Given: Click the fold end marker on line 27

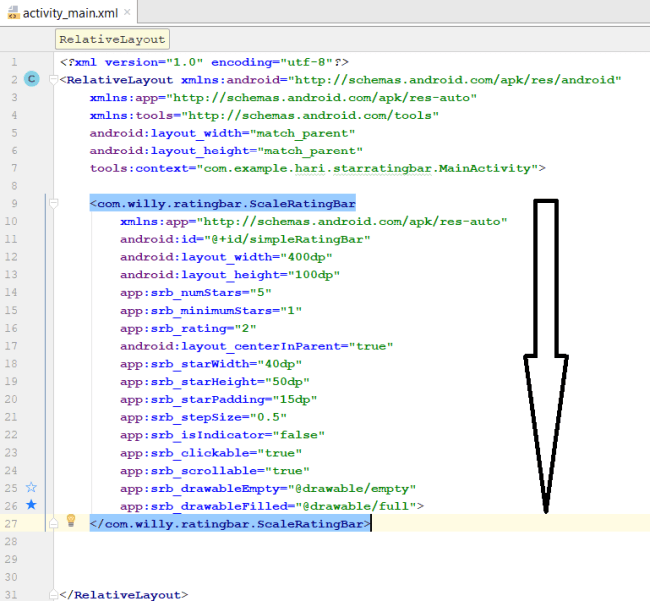Looking at the screenshot, I should (x=53, y=524).
